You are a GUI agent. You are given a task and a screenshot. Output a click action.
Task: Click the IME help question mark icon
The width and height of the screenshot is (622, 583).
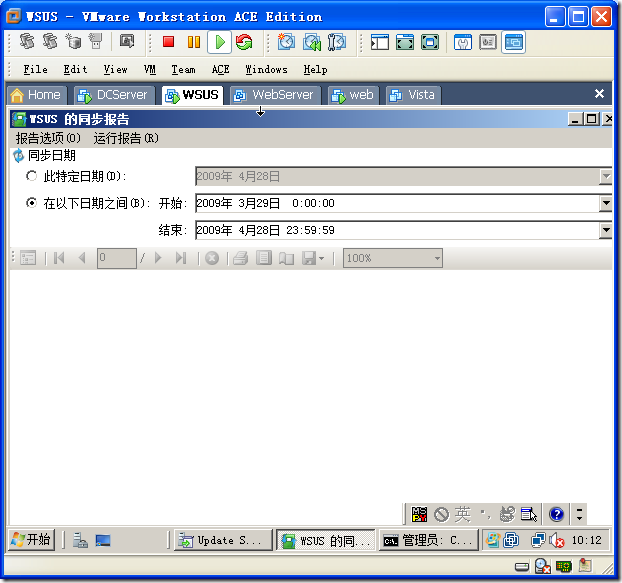556,514
